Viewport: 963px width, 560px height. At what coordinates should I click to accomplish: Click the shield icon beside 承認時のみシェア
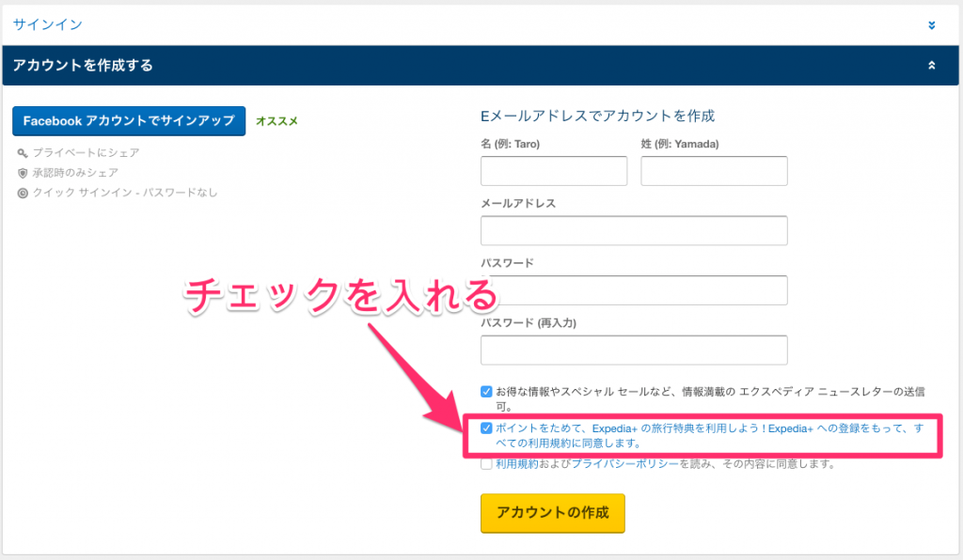pyautogui.click(x=22, y=172)
